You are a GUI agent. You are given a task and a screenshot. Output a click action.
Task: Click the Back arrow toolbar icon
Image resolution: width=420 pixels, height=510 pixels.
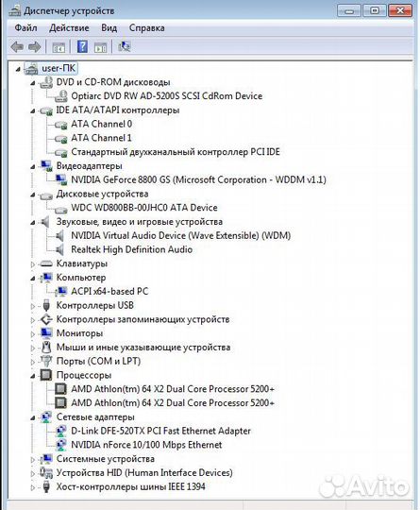coord(17,47)
